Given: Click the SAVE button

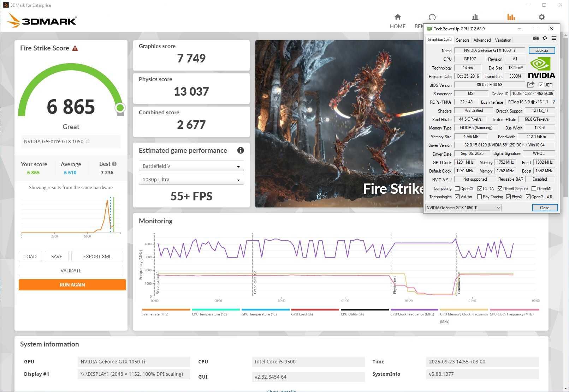Looking at the screenshot, I should pyautogui.click(x=57, y=257).
